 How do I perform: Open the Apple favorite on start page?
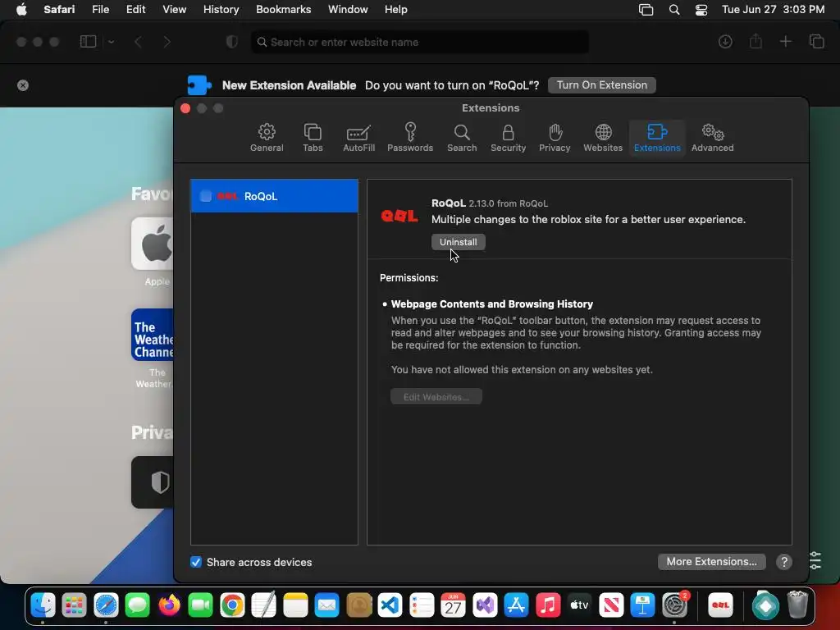click(x=153, y=244)
